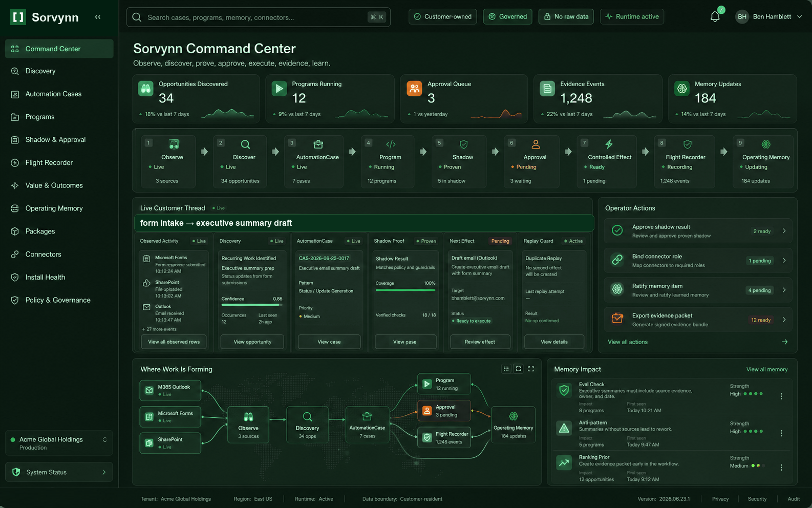Click the View opportunity button

click(x=252, y=342)
